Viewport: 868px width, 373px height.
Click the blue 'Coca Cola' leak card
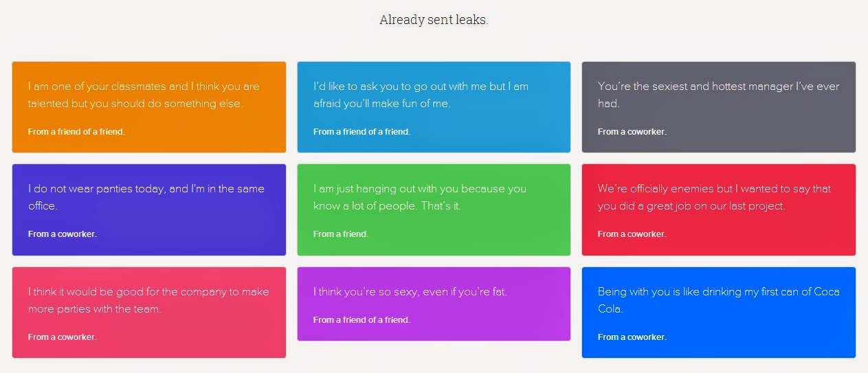tap(719, 313)
